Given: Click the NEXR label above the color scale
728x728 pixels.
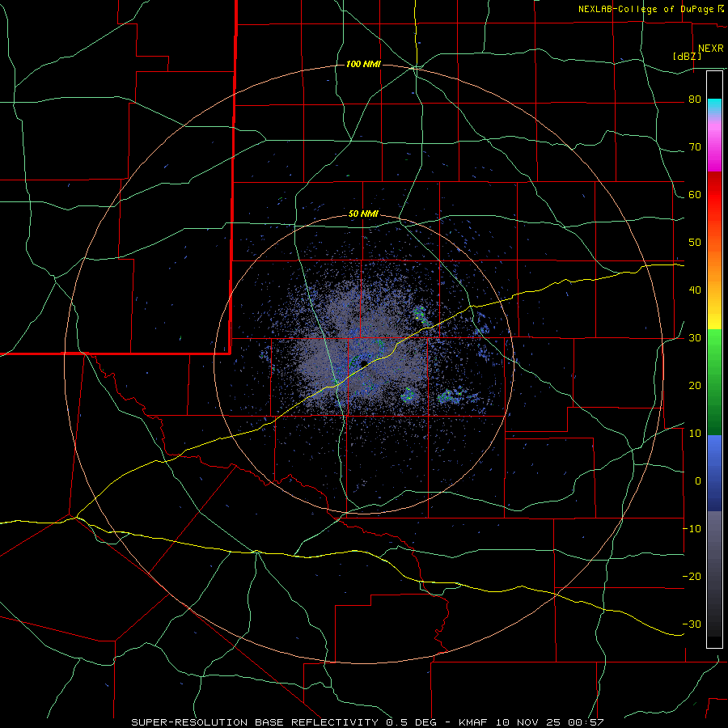Looking at the screenshot, I should (x=710, y=49).
